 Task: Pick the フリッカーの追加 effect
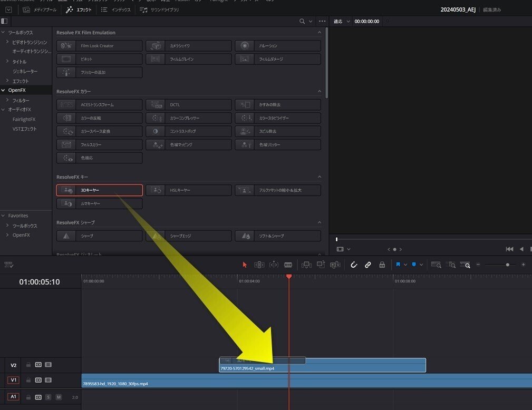click(100, 72)
